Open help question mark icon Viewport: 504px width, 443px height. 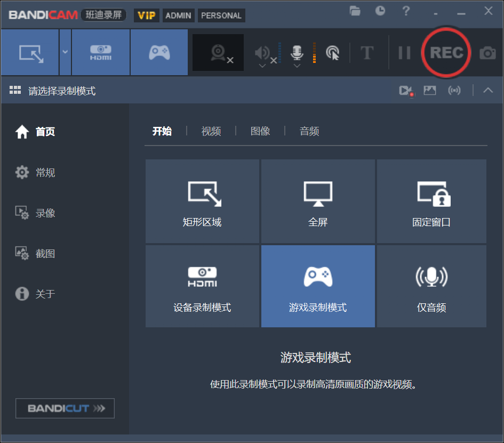406,11
